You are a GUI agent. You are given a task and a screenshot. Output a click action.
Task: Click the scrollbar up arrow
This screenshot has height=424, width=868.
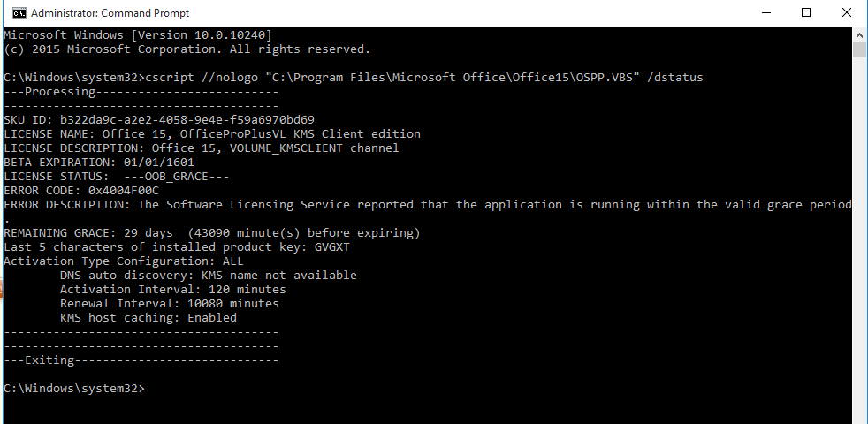click(859, 34)
